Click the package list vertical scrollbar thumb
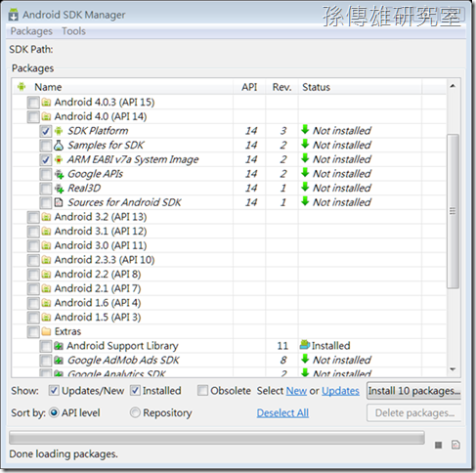The image size is (476, 473). [453, 211]
